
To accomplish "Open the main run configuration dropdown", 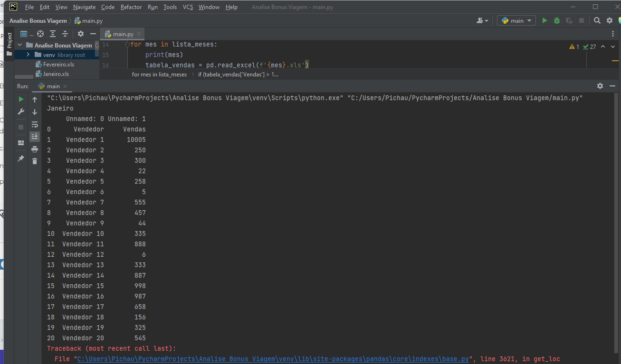I will (x=516, y=21).
